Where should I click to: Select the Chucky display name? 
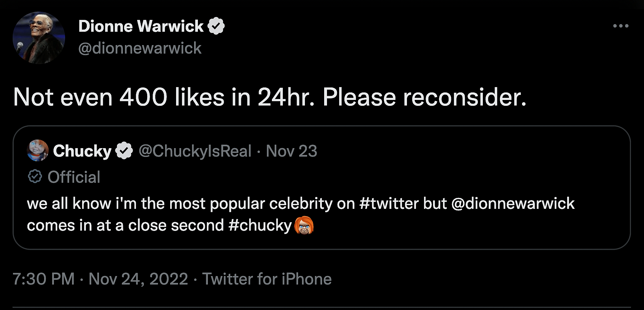[x=82, y=151]
